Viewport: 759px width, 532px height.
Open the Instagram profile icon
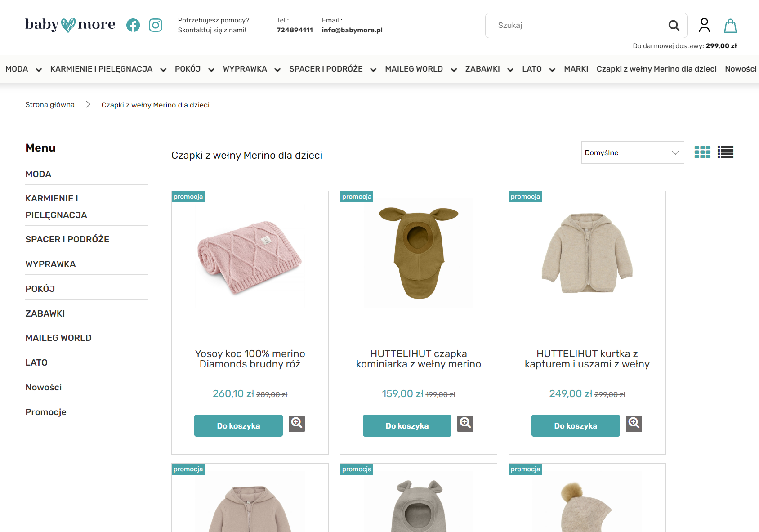(x=156, y=25)
